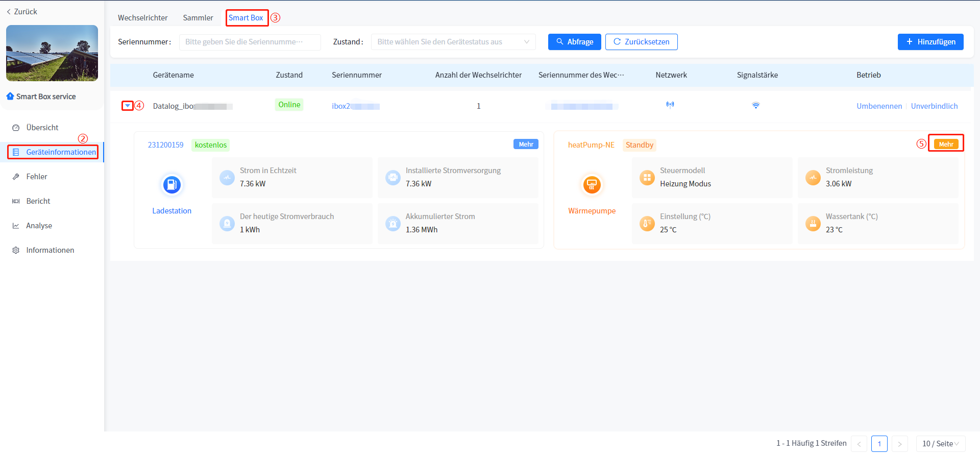This screenshot has width=980, height=456.
Task: Open the 231200159 charger link
Action: coord(166,145)
